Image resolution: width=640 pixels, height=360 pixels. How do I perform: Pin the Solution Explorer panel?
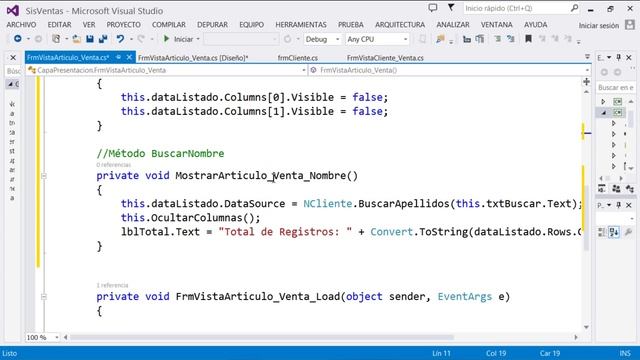tap(619, 58)
